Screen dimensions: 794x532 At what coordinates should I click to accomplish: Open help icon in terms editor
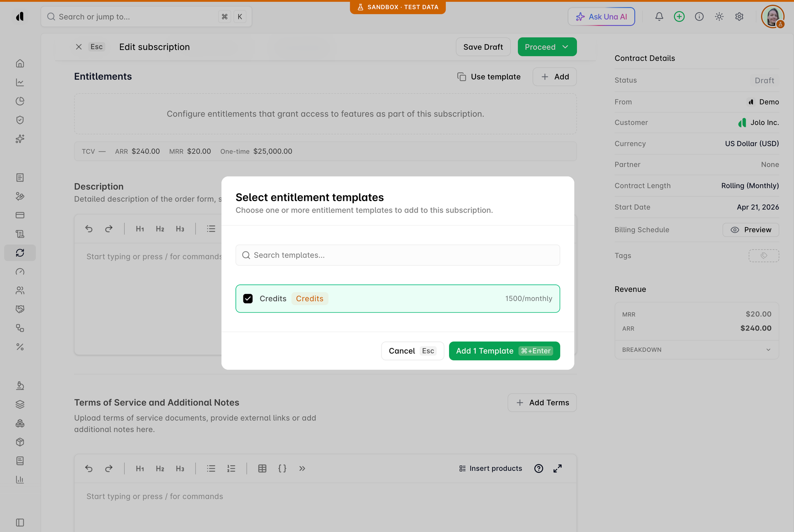click(538, 469)
